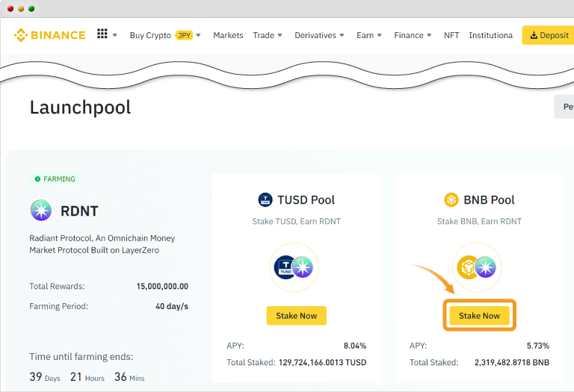Screen dimensions: 574x392
Task: Open the Institutional link
Action: pos(490,35)
